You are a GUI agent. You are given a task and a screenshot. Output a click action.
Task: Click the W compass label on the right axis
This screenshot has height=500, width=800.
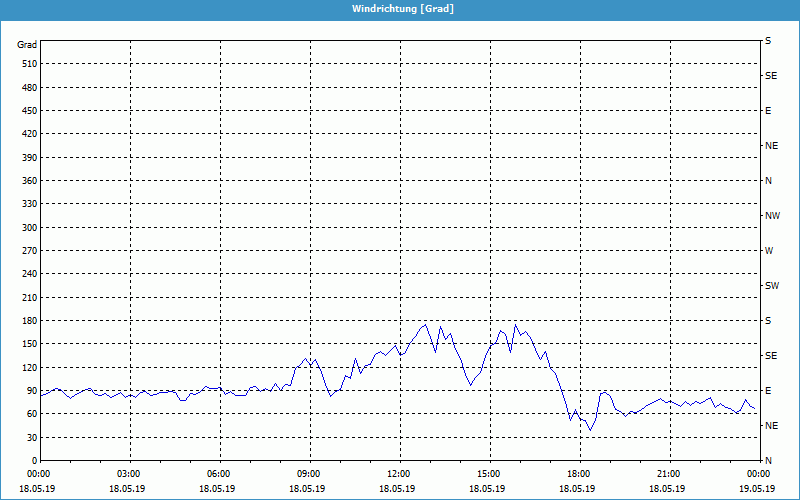pos(769,251)
